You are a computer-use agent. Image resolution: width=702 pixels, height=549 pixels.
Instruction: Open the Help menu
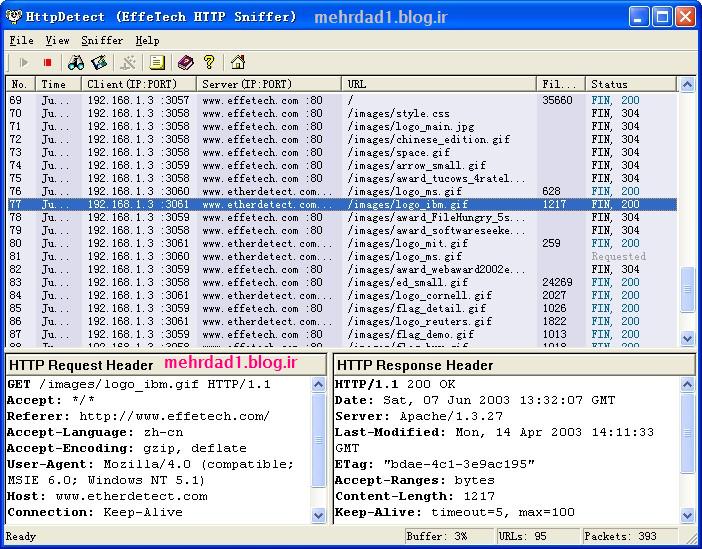(147, 41)
